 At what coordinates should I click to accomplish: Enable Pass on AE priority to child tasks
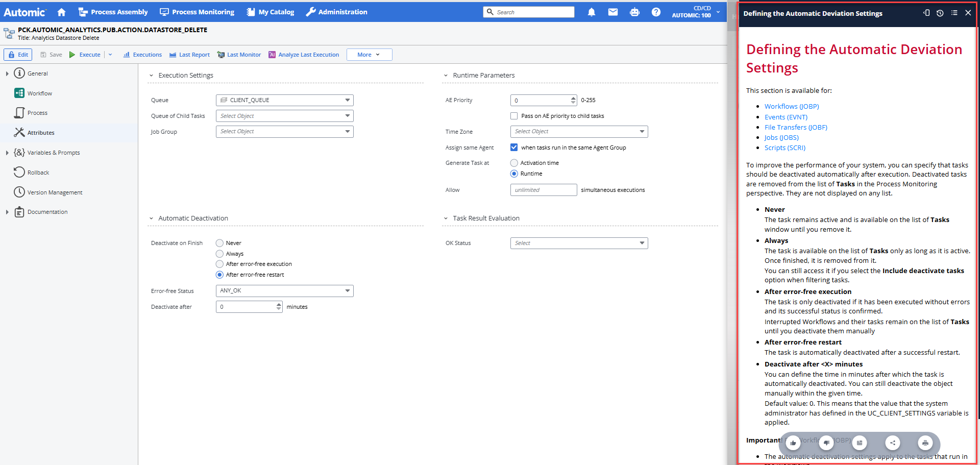tap(514, 116)
